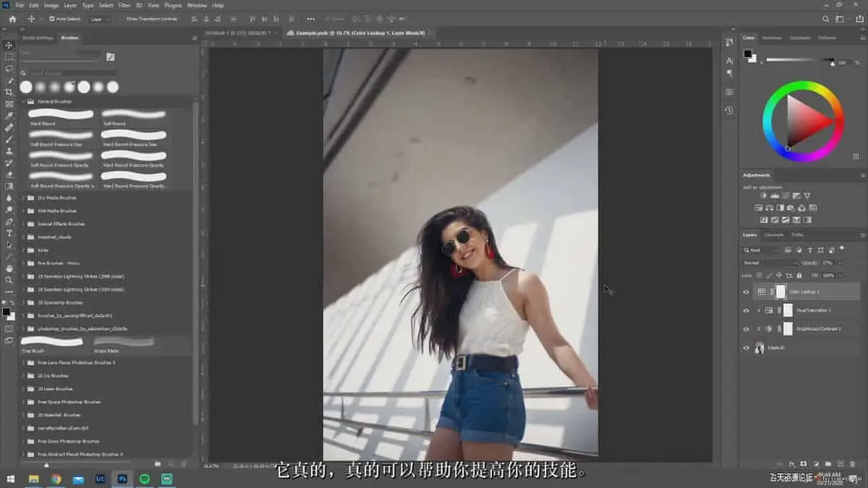Open the File menu
This screenshot has width=868, height=488.
click(20, 5)
